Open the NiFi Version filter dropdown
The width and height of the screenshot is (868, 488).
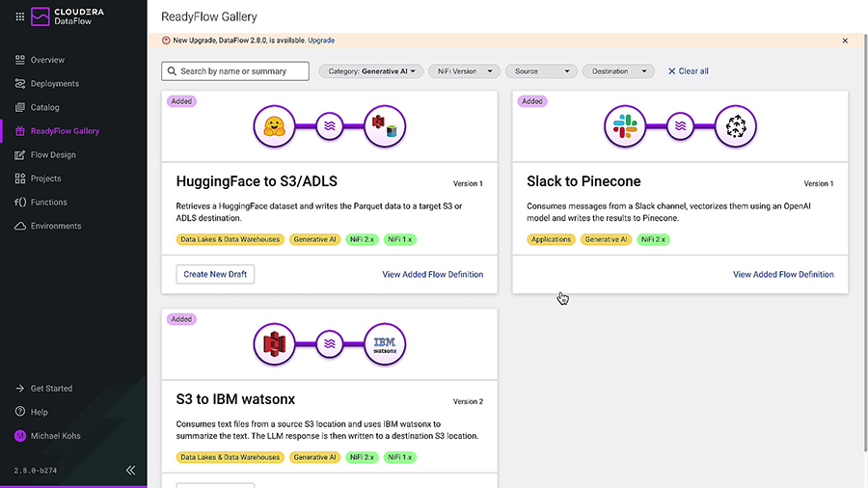464,71
